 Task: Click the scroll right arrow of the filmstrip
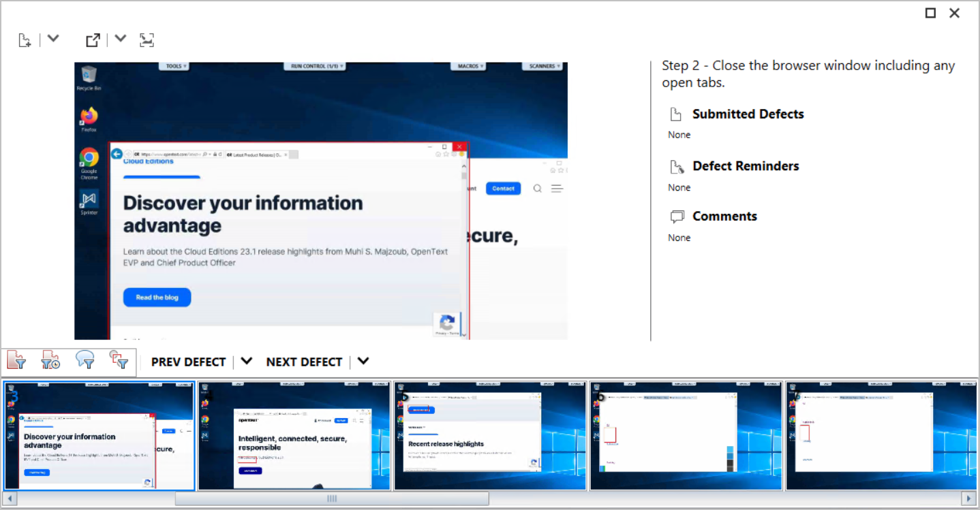pyautogui.click(x=968, y=499)
